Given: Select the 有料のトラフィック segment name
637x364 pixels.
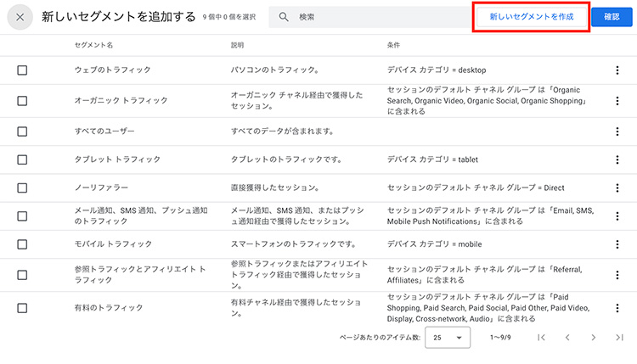Looking at the screenshot, I should coord(109,308).
